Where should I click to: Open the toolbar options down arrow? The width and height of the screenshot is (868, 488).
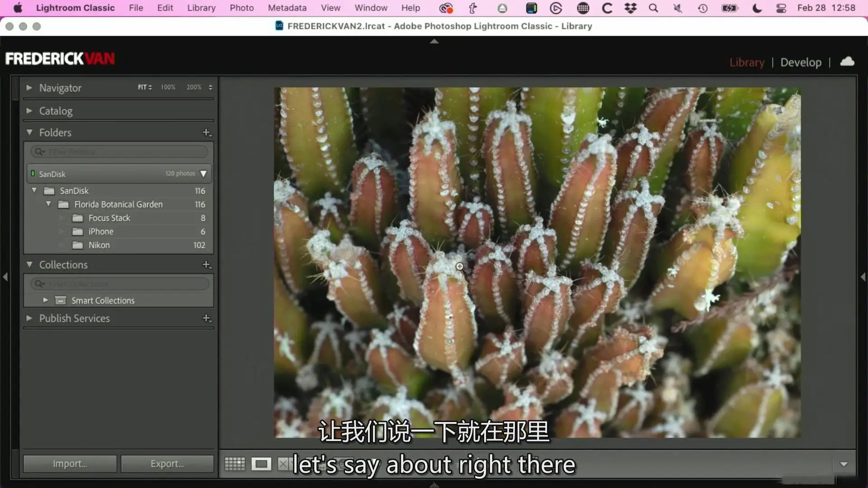(x=844, y=464)
